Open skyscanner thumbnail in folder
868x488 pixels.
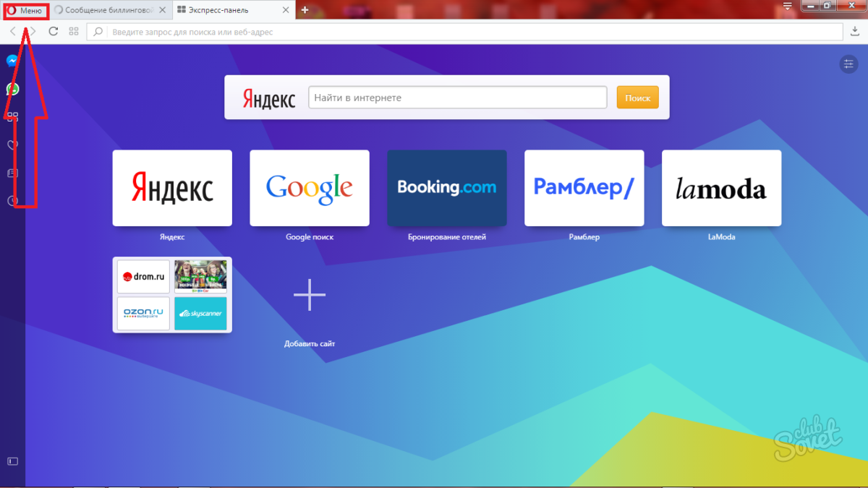[x=200, y=313]
